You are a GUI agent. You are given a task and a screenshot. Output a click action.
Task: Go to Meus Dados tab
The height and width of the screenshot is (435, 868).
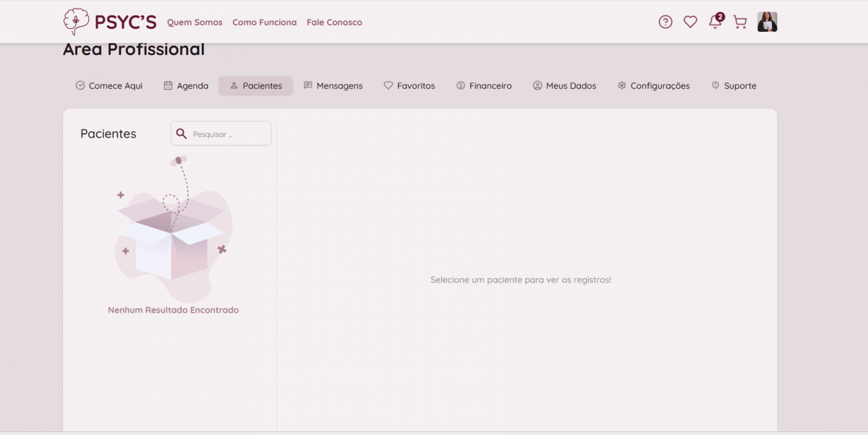pyautogui.click(x=564, y=85)
